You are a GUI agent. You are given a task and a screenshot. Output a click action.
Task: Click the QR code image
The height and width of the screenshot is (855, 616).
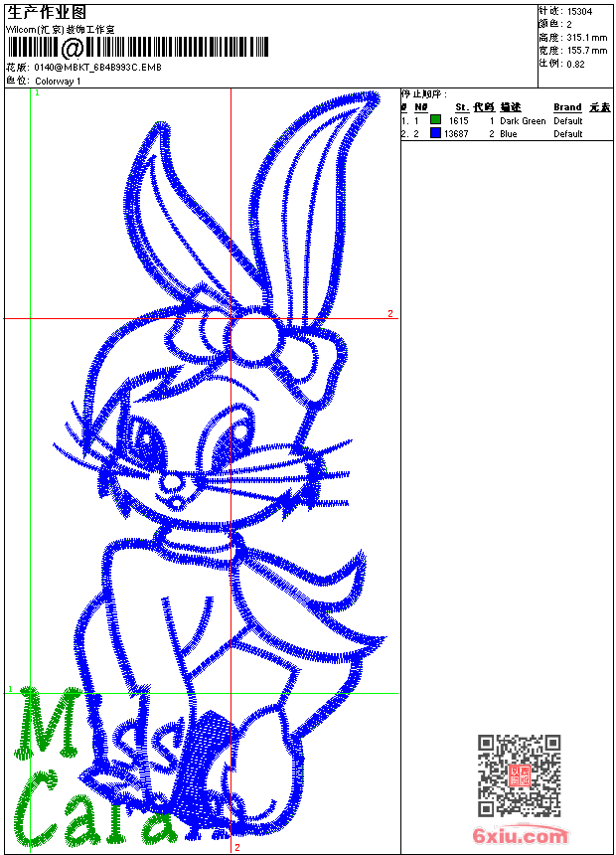[x=519, y=775]
